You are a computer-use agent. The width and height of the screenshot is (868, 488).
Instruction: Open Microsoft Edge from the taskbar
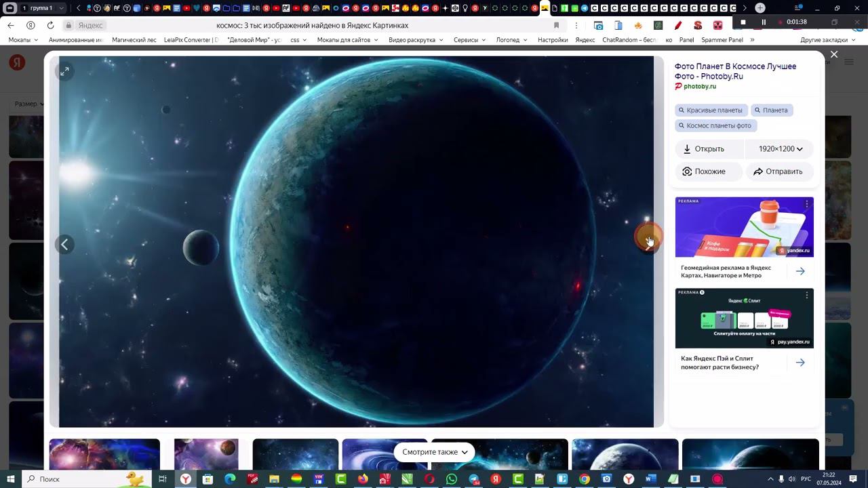click(x=230, y=479)
